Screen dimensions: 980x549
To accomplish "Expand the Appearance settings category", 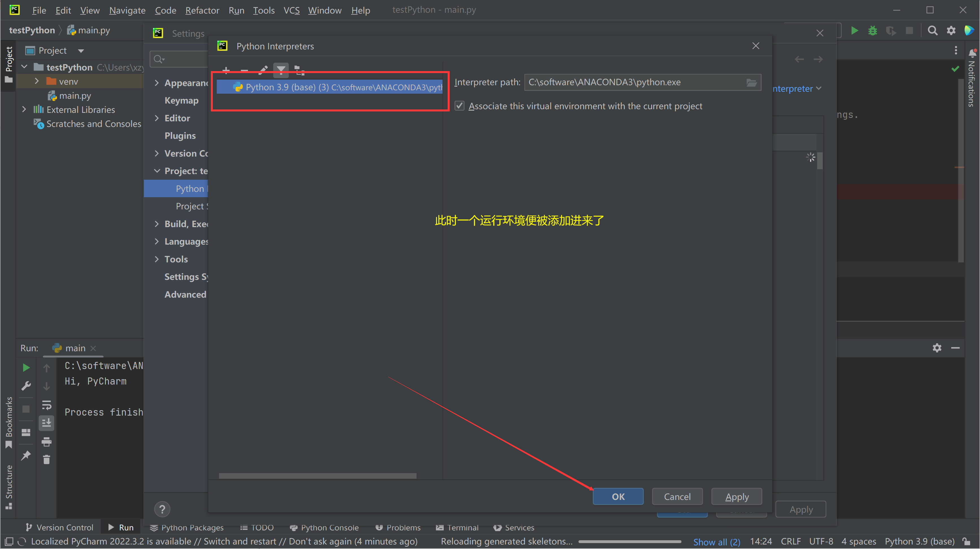I will coord(157,83).
